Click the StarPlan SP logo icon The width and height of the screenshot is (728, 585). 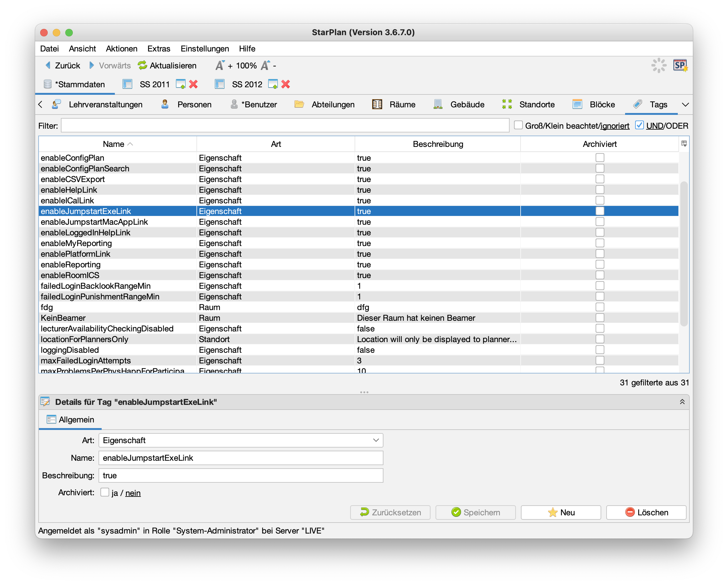[680, 65]
